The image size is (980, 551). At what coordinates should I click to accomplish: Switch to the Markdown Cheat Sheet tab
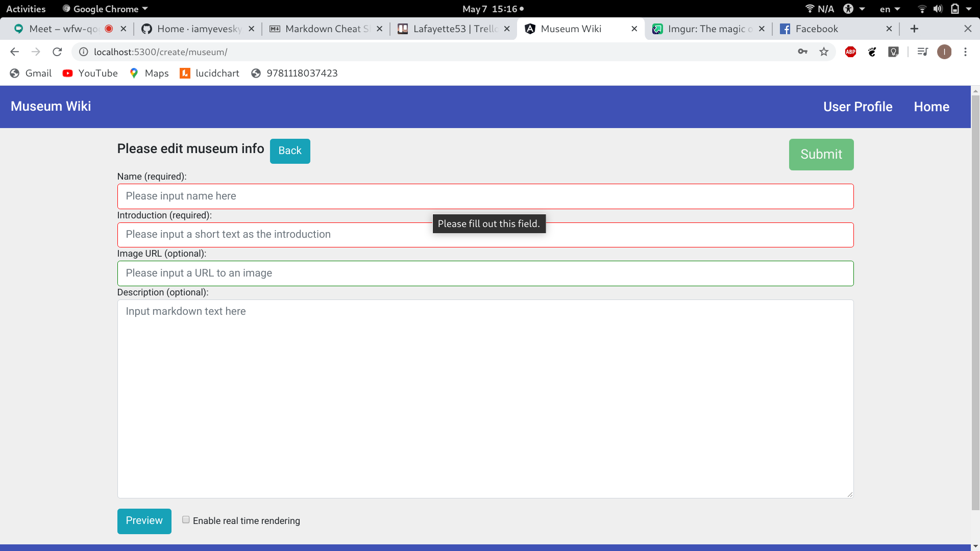[x=327, y=29]
